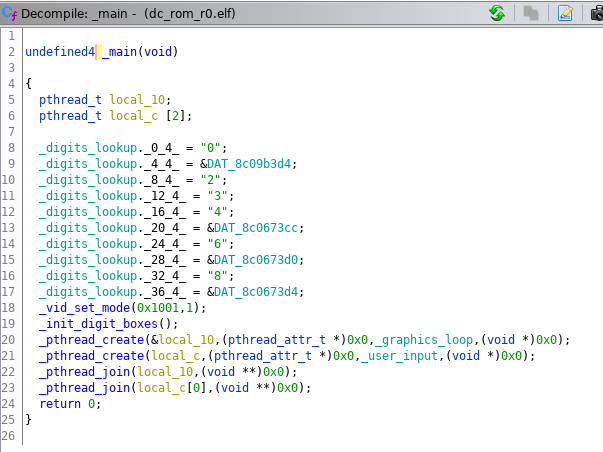603x452 pixels.
Task: Click the DAT_8c0673d4 reference
Action: pyautogui.click(x=256, y=292)
